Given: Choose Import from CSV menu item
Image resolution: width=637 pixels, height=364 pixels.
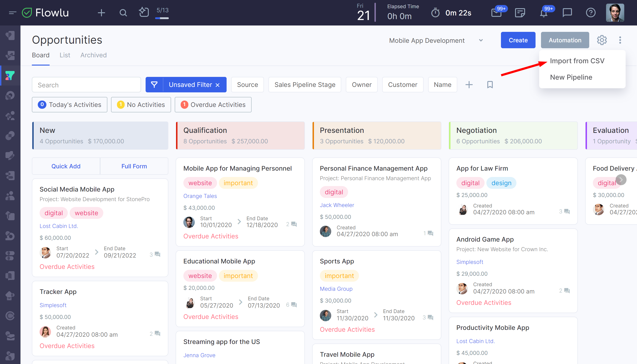Looking at the screenshot, I should tap(577, 61).
